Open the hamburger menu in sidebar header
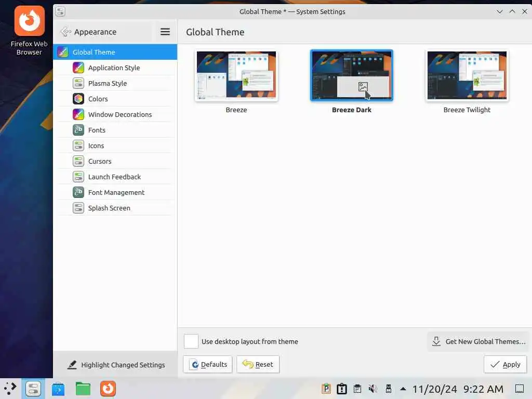This screenshot has height=399, width=532. coord(165,32)
